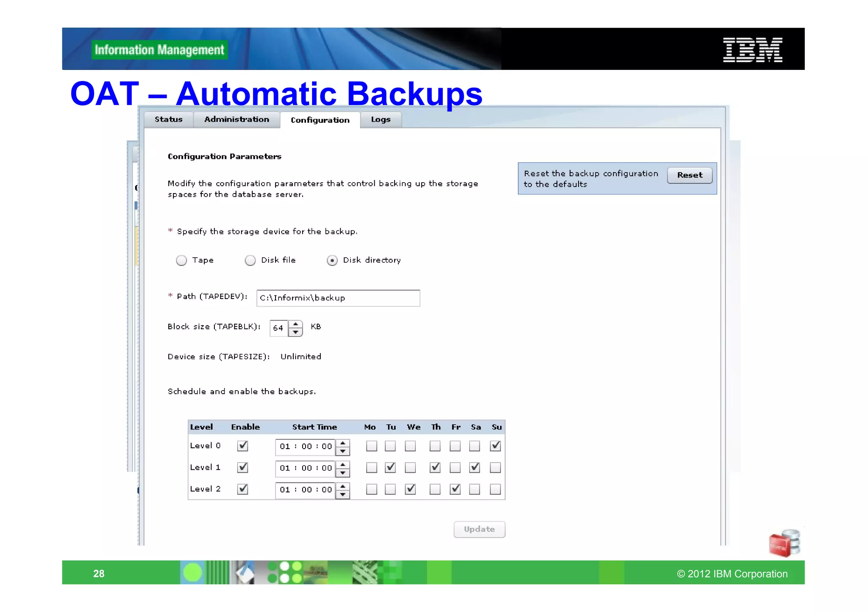Viewport: 868px width, 613px height.
Task: Click the Block size value field
Action: 279,328
